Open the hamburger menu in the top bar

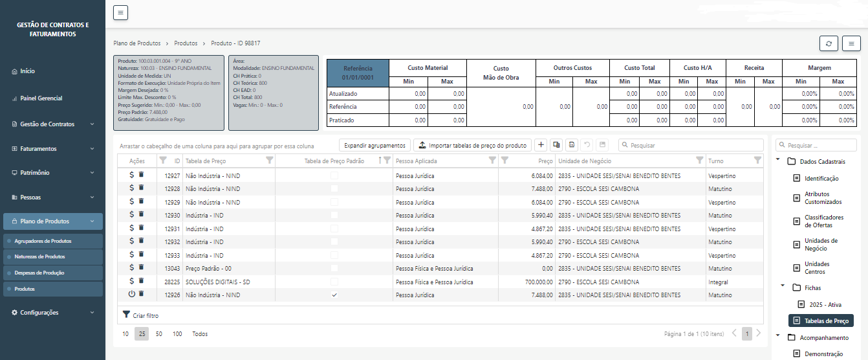click(x=121, y=12)
